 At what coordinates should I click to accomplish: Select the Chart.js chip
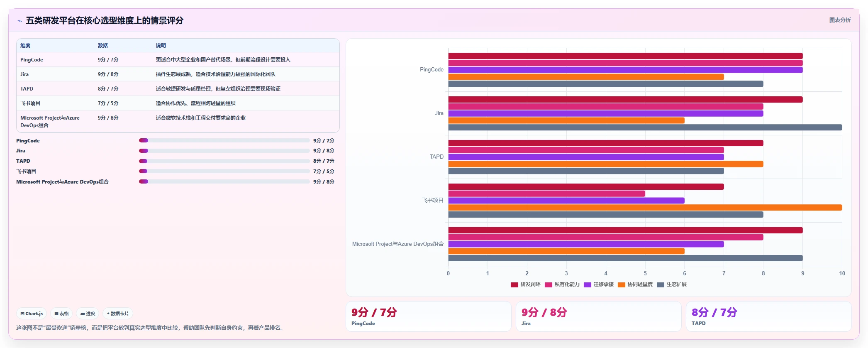pos(32,314)
